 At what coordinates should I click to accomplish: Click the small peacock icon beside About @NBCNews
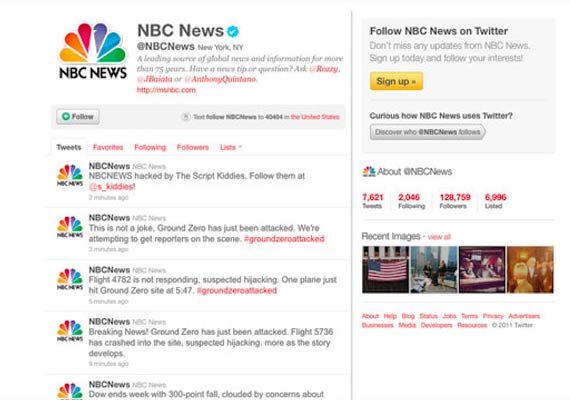369,171
